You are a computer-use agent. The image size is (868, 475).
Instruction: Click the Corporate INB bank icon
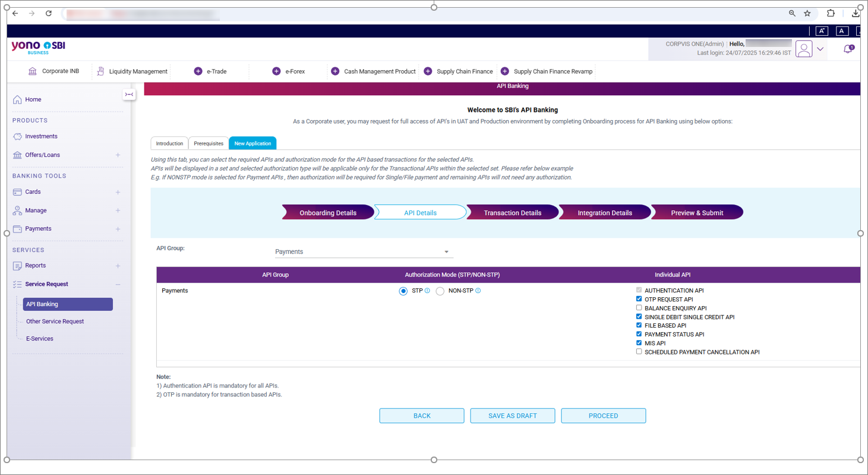(x=33, y=71)
